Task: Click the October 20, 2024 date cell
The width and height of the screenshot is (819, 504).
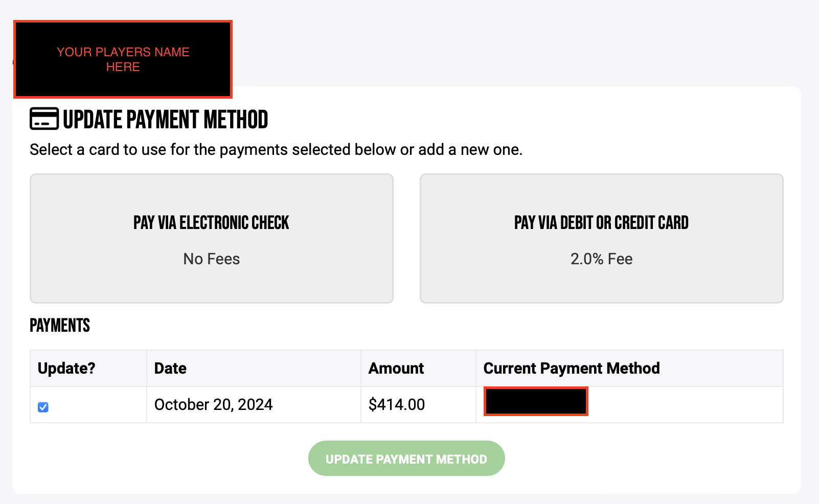Action: tap(213, 404)
